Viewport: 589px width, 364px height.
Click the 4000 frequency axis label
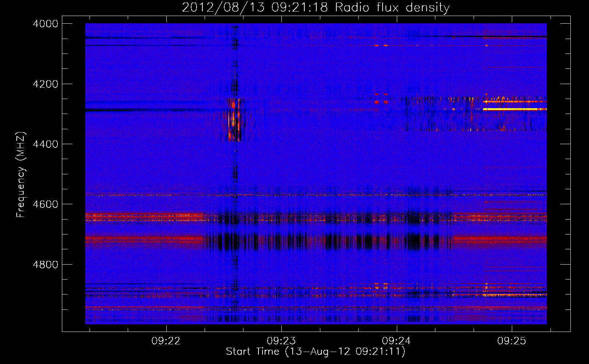tap(45, 24)
